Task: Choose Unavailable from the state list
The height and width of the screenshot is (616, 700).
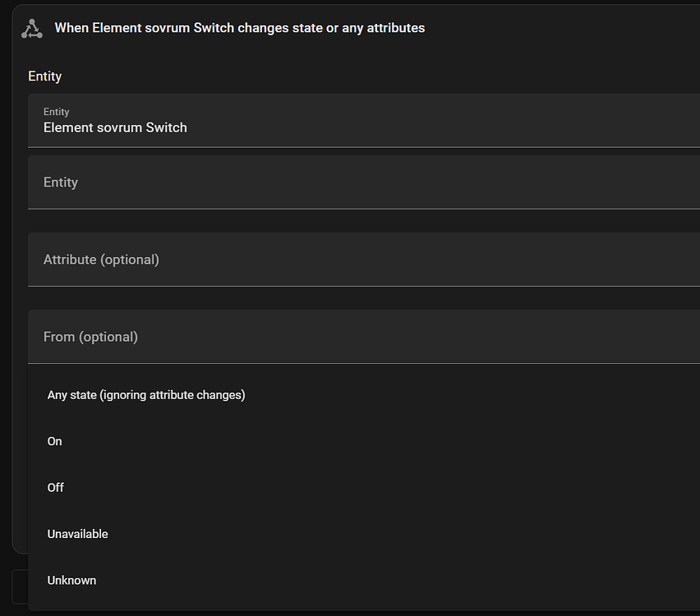Action: pyautogui.click(x=77, y=533)
